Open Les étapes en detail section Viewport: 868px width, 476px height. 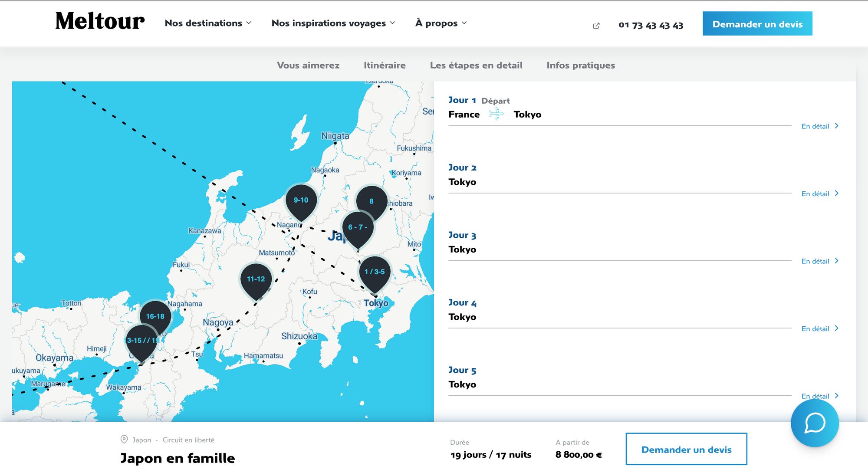tap(476, 65)
